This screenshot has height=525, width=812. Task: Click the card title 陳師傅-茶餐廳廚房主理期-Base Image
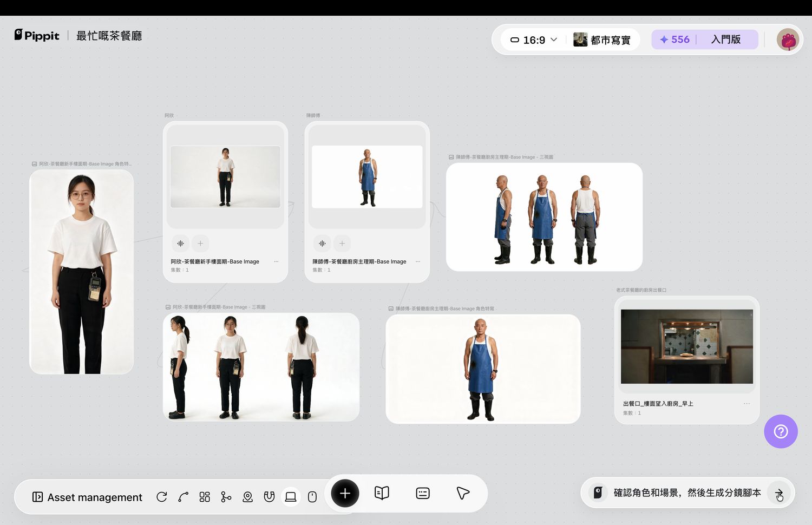coord(359,261)
